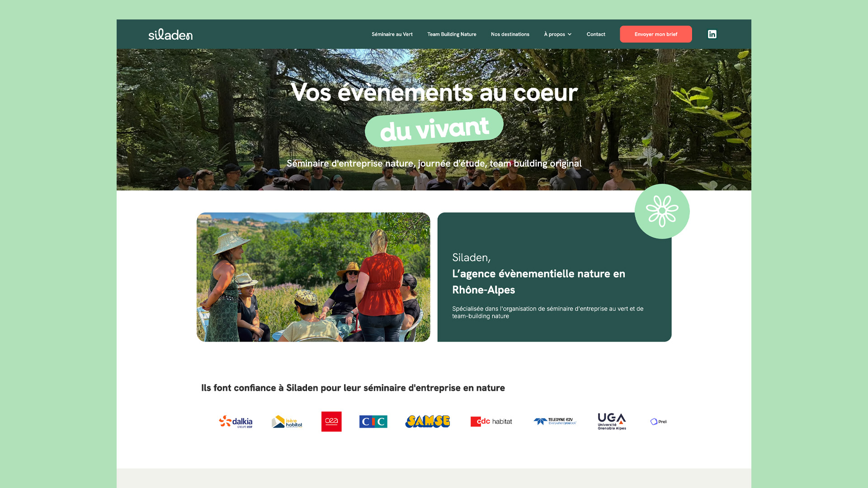Select the CIC bank logo
The height and width of the screenshot is (488, 868).
[373, 422]
